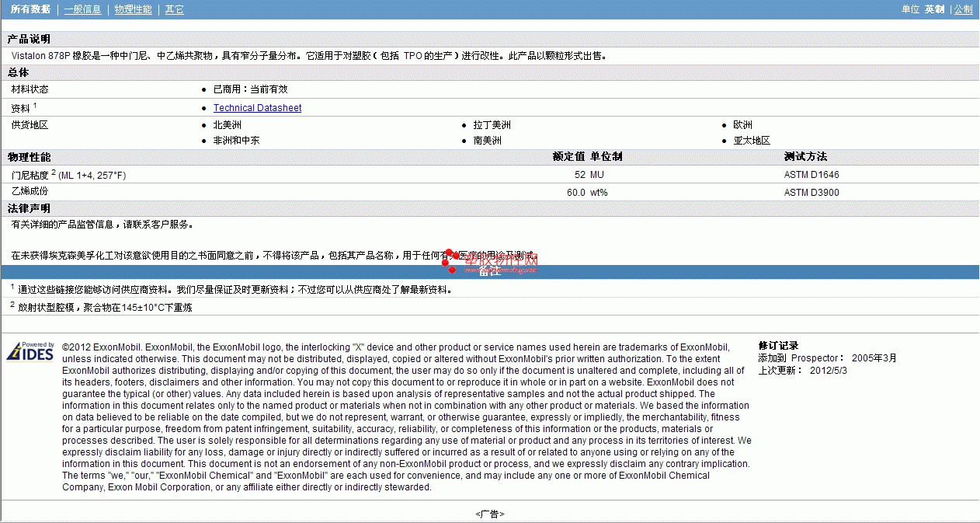Select the ASTM D3900 test method
The height and width of the screenshot is (523, 980).
[x=811, y=192]
